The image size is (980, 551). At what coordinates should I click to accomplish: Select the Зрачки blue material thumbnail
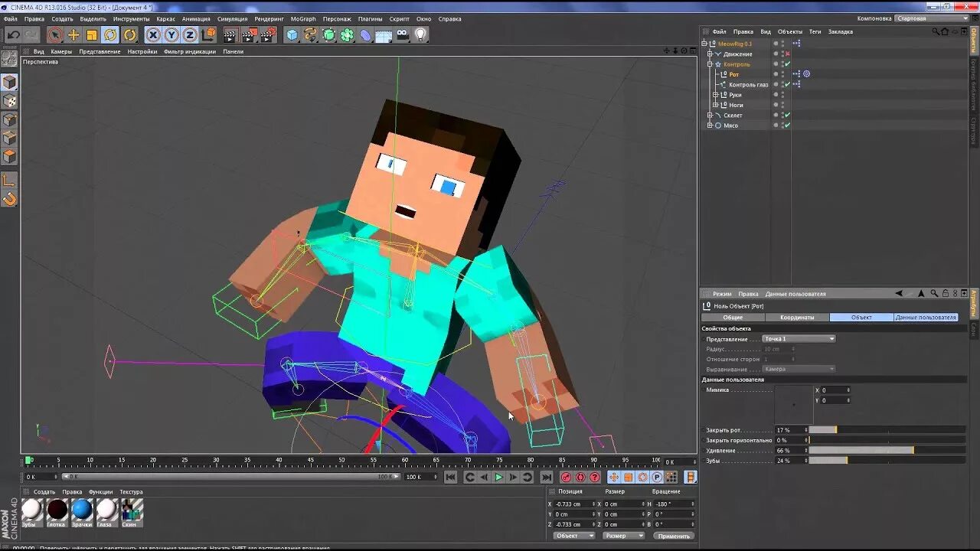82,509
